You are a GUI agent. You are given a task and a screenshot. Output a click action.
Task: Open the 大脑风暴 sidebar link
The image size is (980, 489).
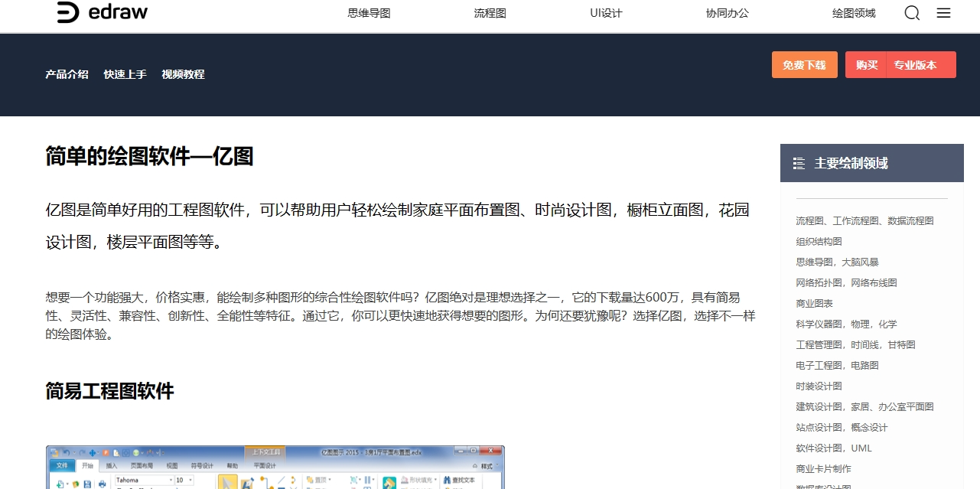pos(861,262)
